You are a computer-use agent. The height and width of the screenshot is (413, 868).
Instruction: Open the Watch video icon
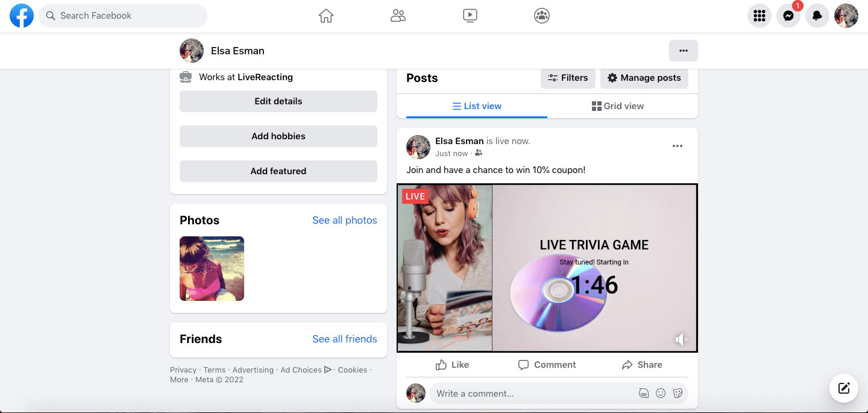pyautogui.click(x=470, y=16)
